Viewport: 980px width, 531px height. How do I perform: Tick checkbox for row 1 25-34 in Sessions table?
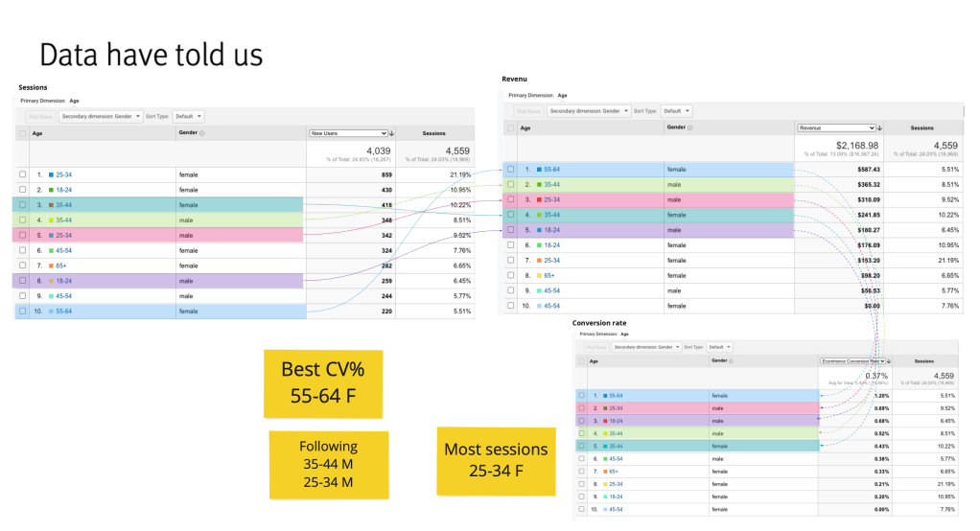23,175
